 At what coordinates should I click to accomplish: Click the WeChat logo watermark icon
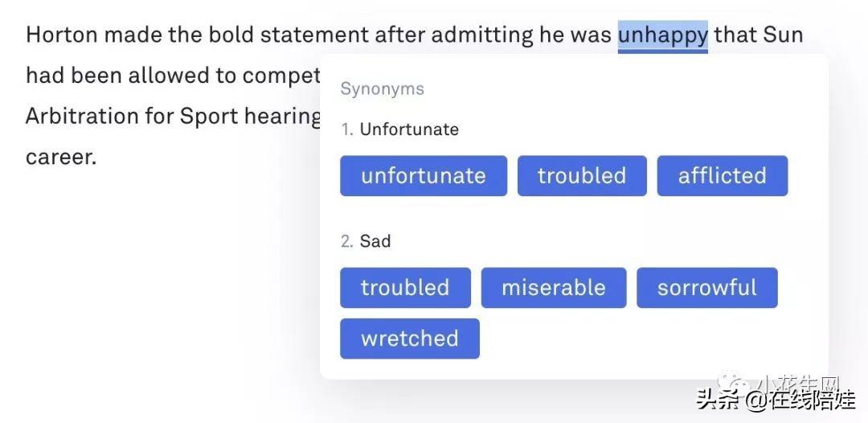(732, 384)
